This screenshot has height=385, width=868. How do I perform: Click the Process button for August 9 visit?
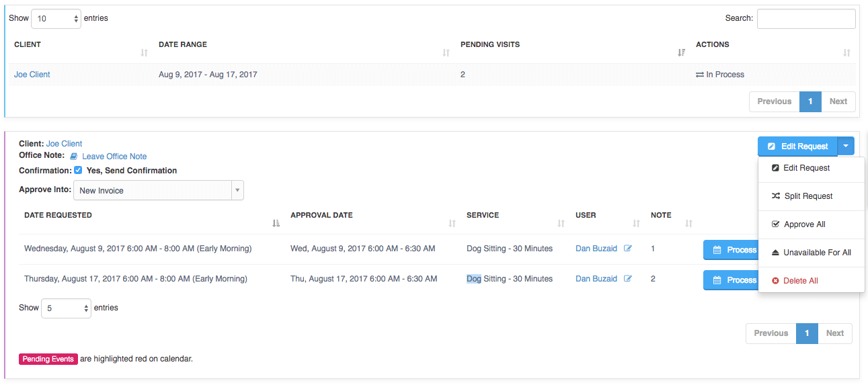coord(731,250)
